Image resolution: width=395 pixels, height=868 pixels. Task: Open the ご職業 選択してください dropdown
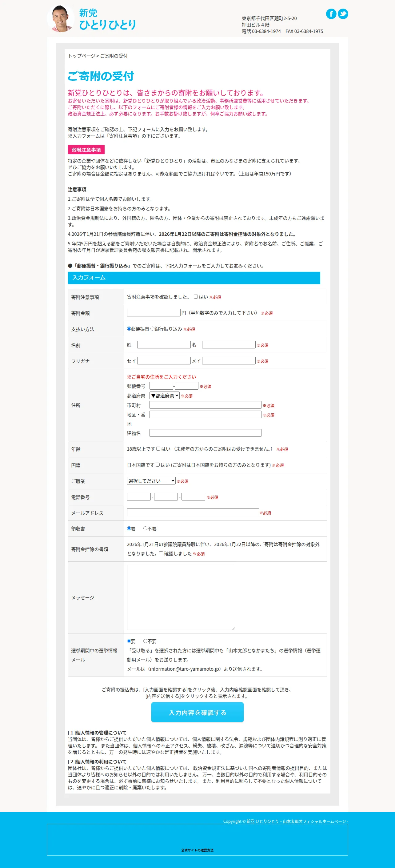(151, 480)
